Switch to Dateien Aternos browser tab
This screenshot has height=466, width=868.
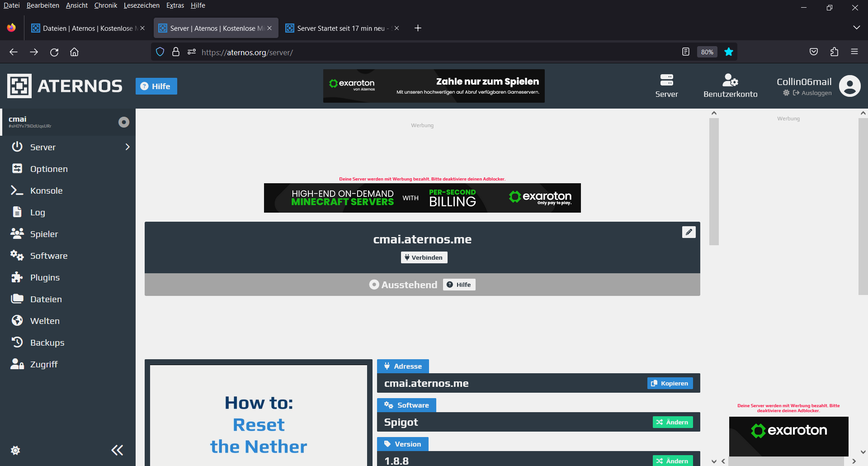(x=88, y=28)
